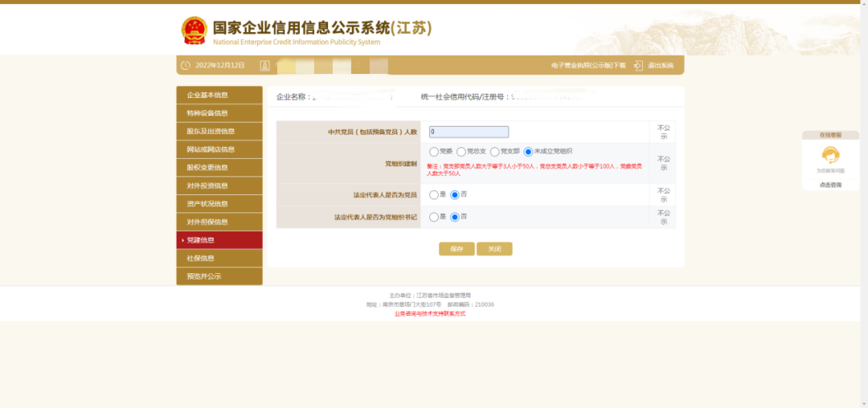The image size is (868, 408).
Task: Open the 企业基本信息 menu item
Action: (x=219, y=96)
